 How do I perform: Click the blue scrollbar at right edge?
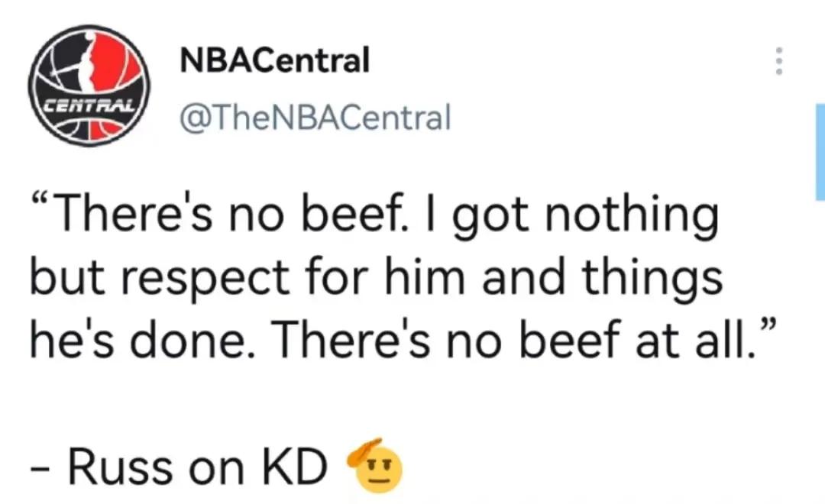(x=820, y=153)
